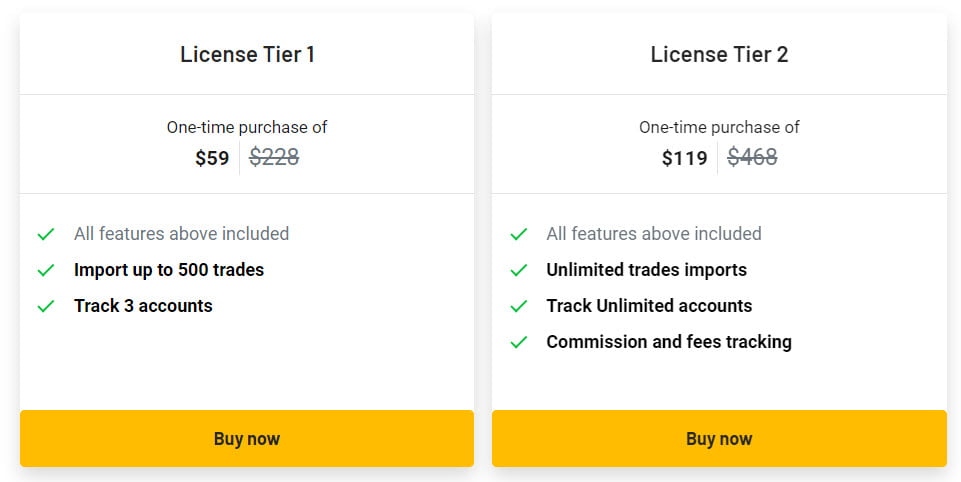This screenshot has height=482, width=961.
Task: Click Tier 1 "All features above included" checkmark
Action: 46,234
